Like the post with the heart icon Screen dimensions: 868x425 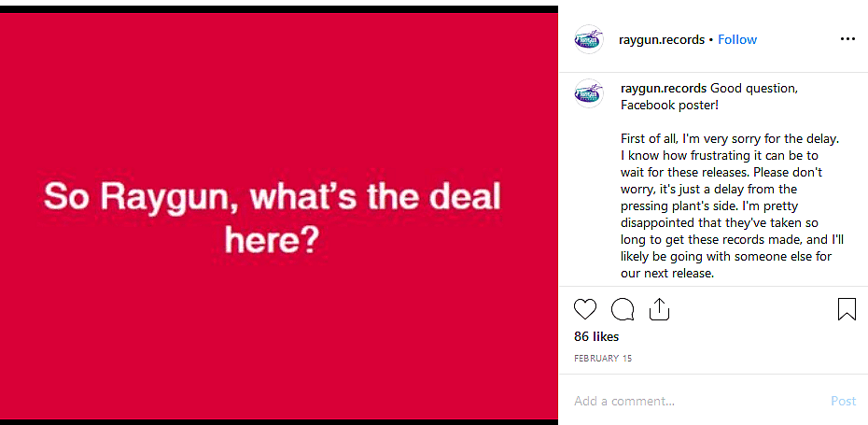coord(585,309)
